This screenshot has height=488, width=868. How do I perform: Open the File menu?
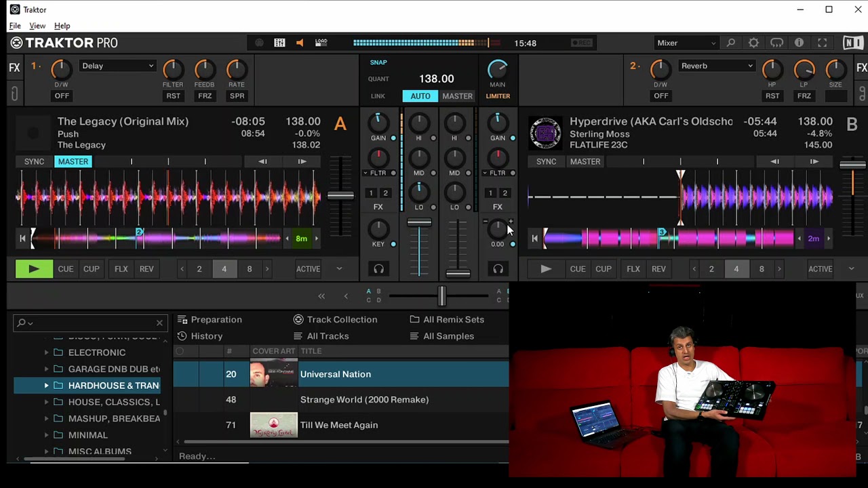coord(15,26)
